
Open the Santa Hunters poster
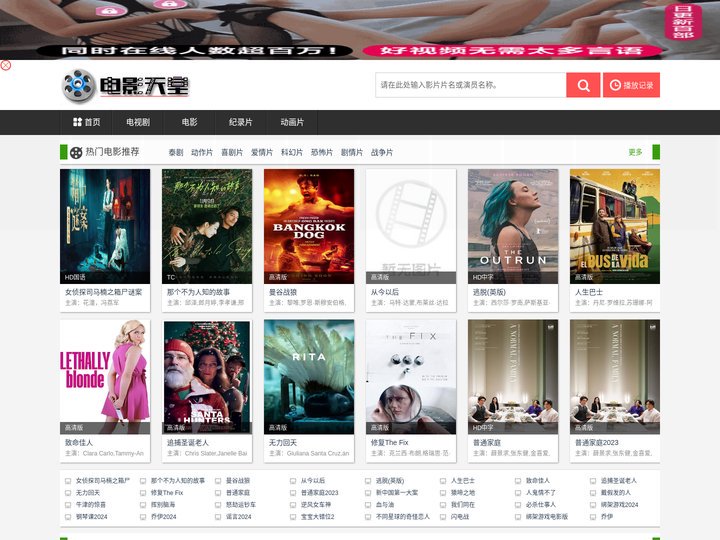tap(207, 377)
